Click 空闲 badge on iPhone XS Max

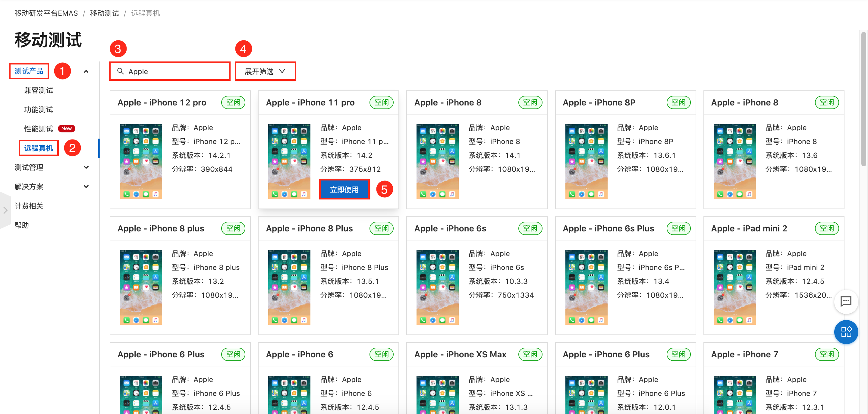tap(530, 354)
